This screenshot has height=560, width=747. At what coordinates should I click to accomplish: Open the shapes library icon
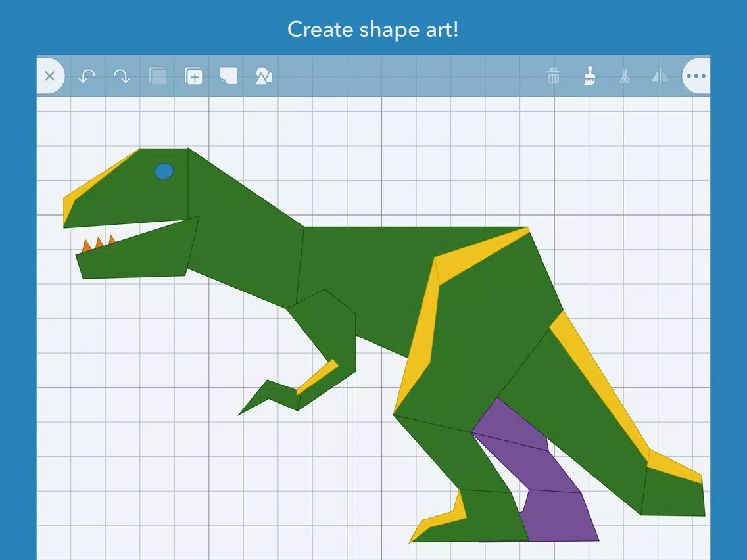click(264, 76)
